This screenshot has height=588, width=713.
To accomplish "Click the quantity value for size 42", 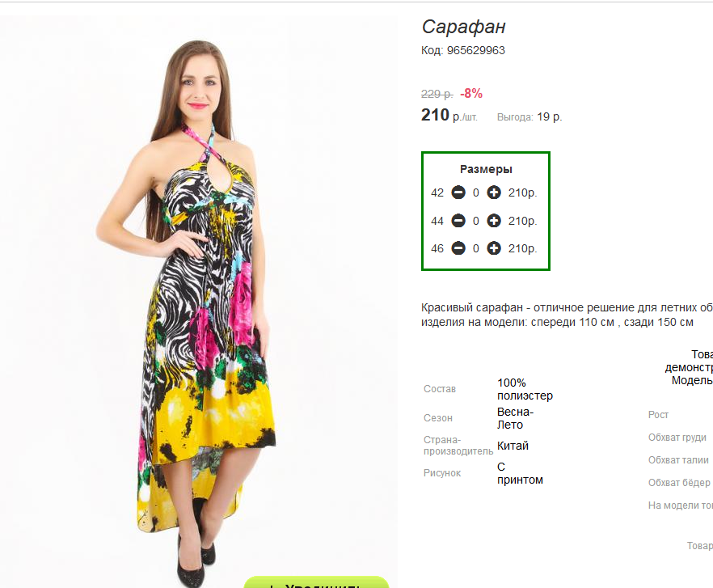I will [x=476, y=193].
